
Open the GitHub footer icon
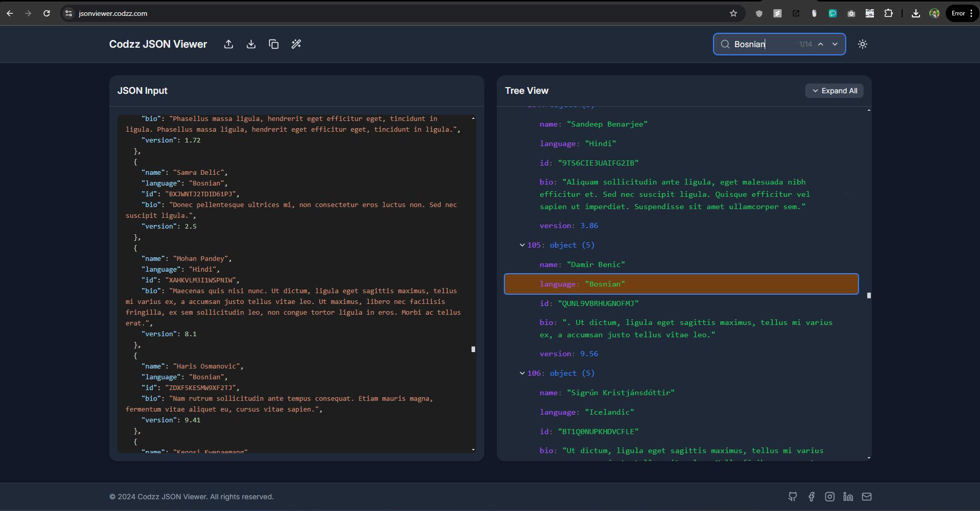pos(793,497)
